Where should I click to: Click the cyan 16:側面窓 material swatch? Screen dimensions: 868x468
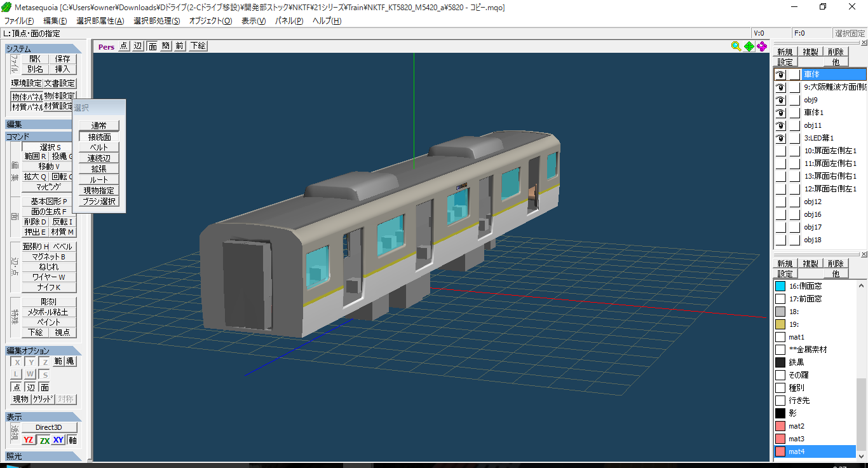tap(780, 286)
